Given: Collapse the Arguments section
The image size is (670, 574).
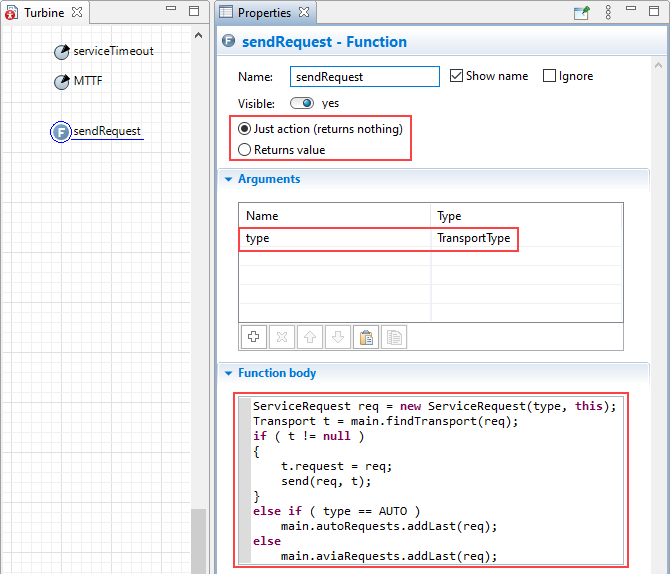Looking at the screenshot, I should [x=229, y=179].
